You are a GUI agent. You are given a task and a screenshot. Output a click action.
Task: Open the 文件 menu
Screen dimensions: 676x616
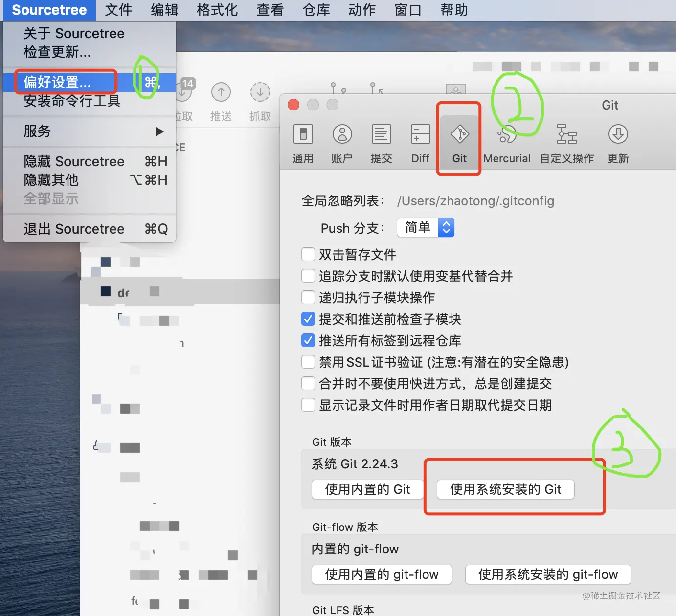pyautogui.click(x=118, y=10)
